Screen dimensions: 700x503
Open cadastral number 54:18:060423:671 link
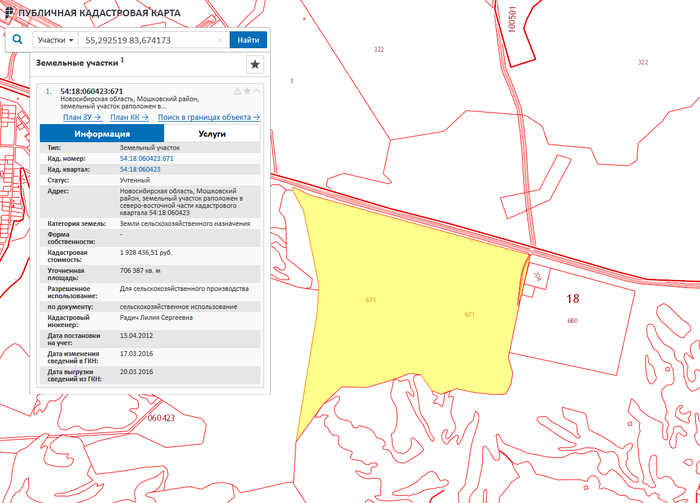tap(146, 159)
